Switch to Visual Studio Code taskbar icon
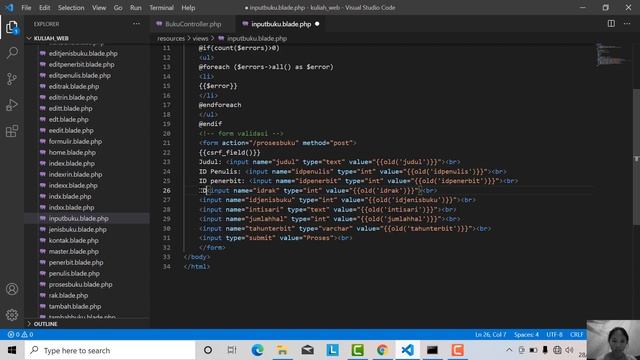 (x=407, y=350)
